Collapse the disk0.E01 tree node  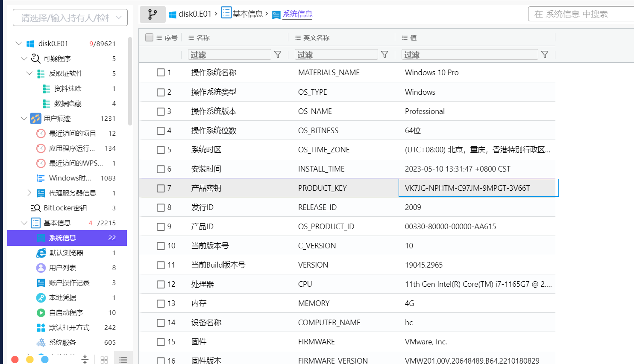[18, 44]
